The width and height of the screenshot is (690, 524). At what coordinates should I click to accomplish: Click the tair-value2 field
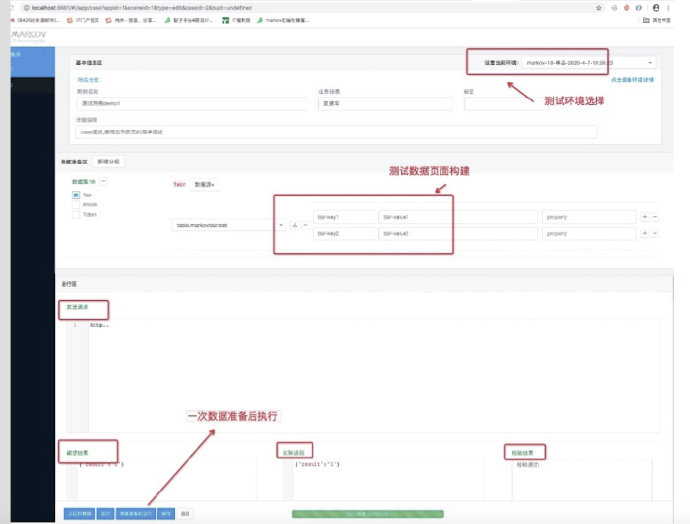458,234
